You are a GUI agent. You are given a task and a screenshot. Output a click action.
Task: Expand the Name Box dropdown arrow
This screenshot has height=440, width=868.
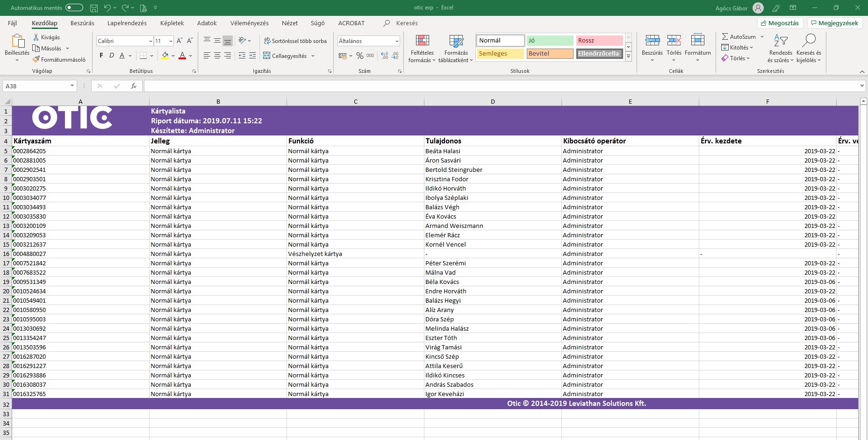pos(72,86)
